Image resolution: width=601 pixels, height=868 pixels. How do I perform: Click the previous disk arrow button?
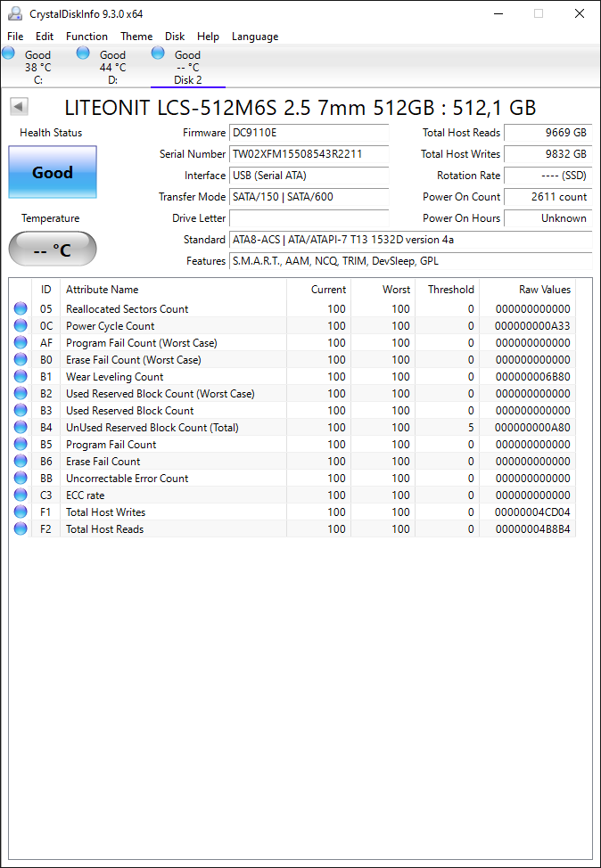tap(20, 107)
